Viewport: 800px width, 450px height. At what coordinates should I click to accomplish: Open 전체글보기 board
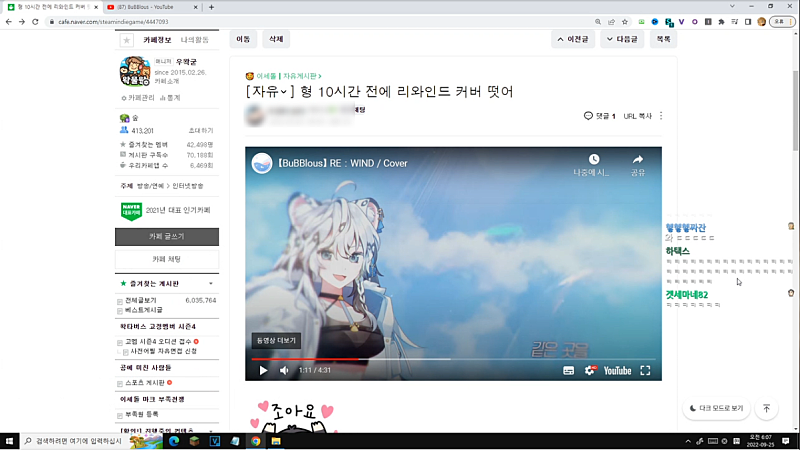(x=141, y=301)
